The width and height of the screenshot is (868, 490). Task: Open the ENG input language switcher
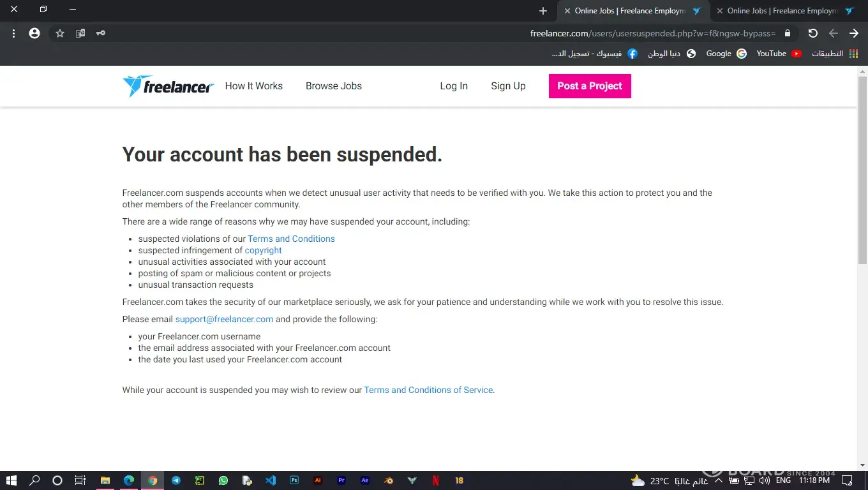(x=783, y=480)
